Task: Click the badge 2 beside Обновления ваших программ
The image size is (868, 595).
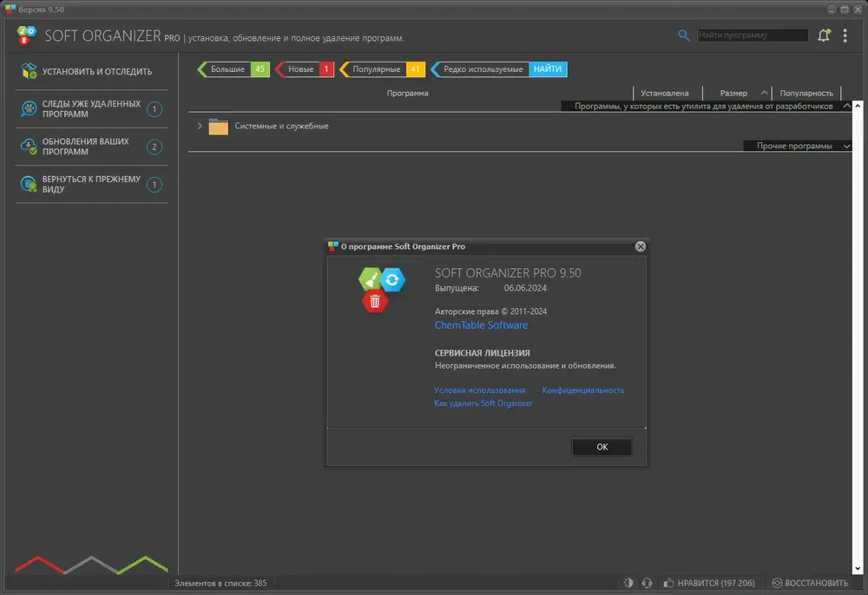Action: (155, 147)
